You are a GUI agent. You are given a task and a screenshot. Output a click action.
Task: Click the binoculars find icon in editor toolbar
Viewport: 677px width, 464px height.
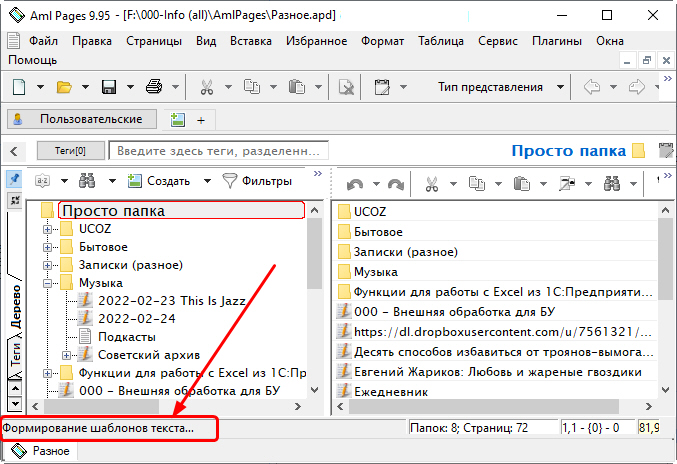612,184
